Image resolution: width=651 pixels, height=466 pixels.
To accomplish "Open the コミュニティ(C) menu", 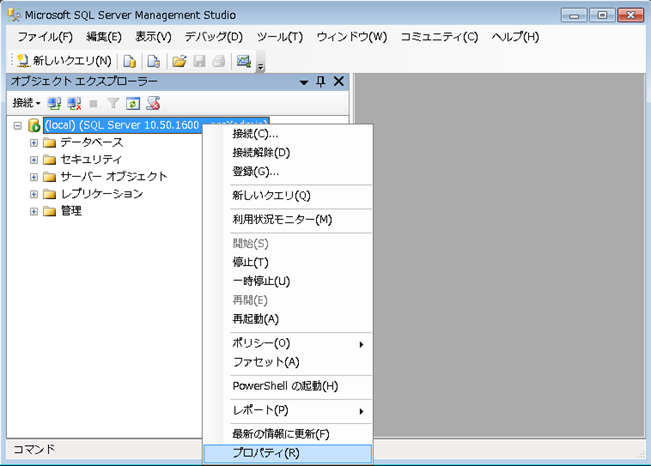I will pyautogui.click(x=439, y=37).
